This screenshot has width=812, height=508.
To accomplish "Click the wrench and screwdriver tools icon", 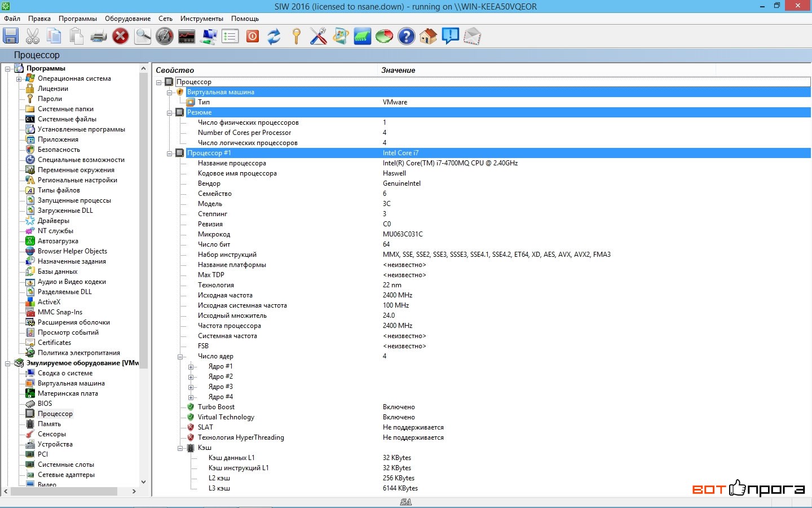I will coord(318,36).
